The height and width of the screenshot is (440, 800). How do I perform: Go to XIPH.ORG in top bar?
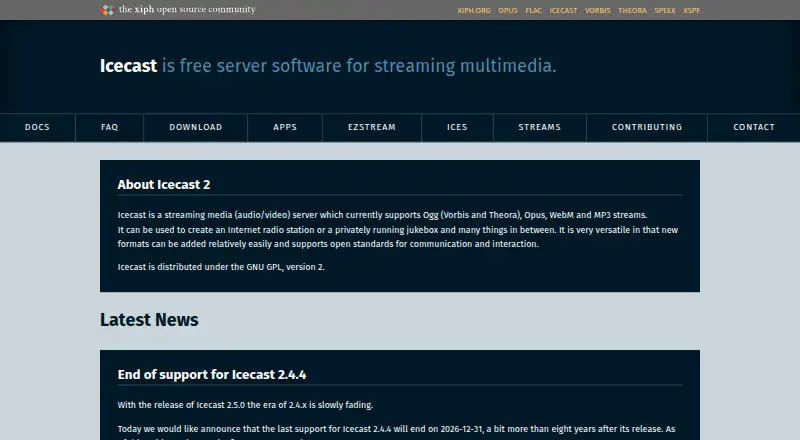click(473, 10)
